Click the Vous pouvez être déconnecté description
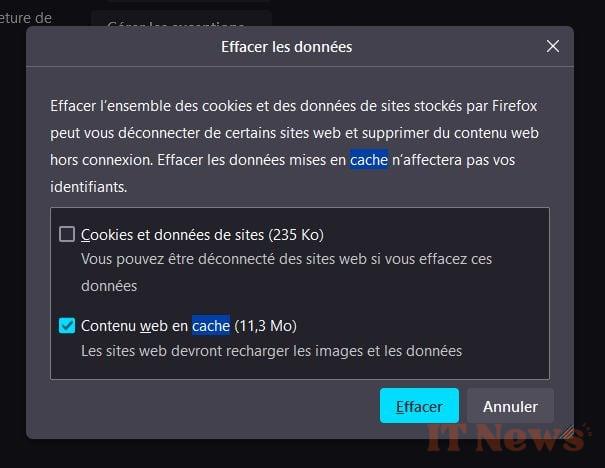Screen dimensions: 605x468 [286, 272]
